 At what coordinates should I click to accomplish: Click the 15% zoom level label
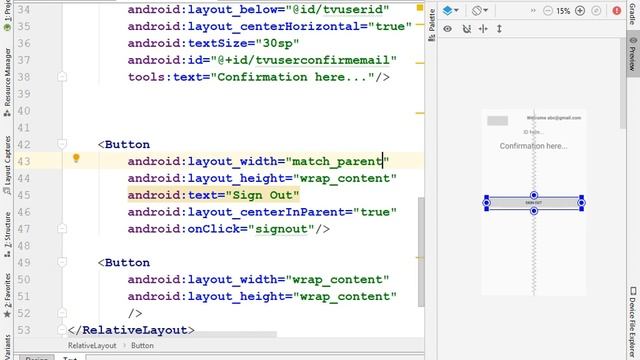[563, 11]
